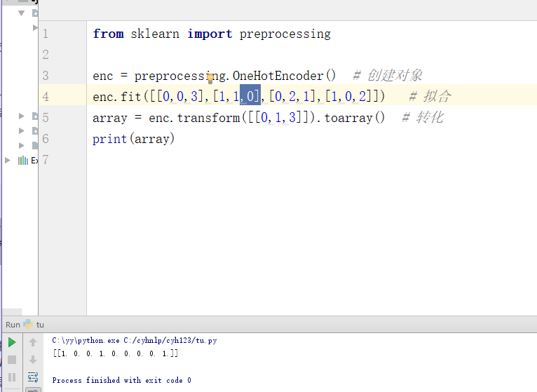Screen dimensions: 537x392
Task: Expand the External Libraries tree node
Action: coord(8,160)
